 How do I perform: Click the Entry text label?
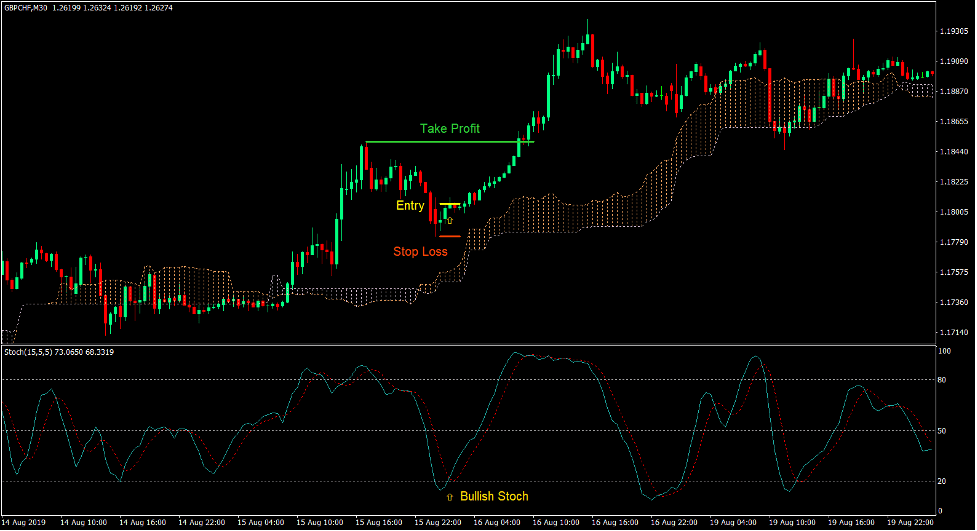pos(410,206)
